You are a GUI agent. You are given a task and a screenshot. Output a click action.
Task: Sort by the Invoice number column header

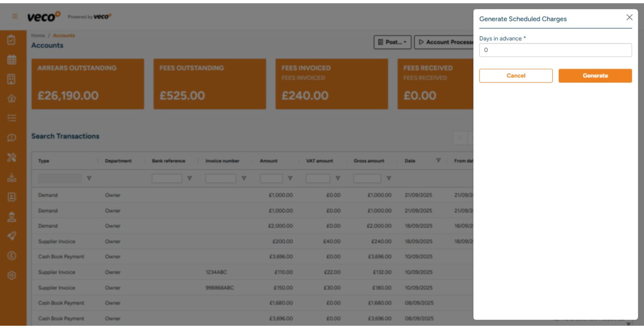222,161
